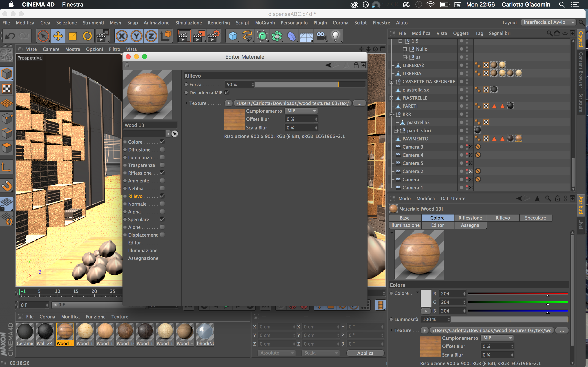Select the Rotate tool icon
588x367 pixels.
click(x=87, y=36)
